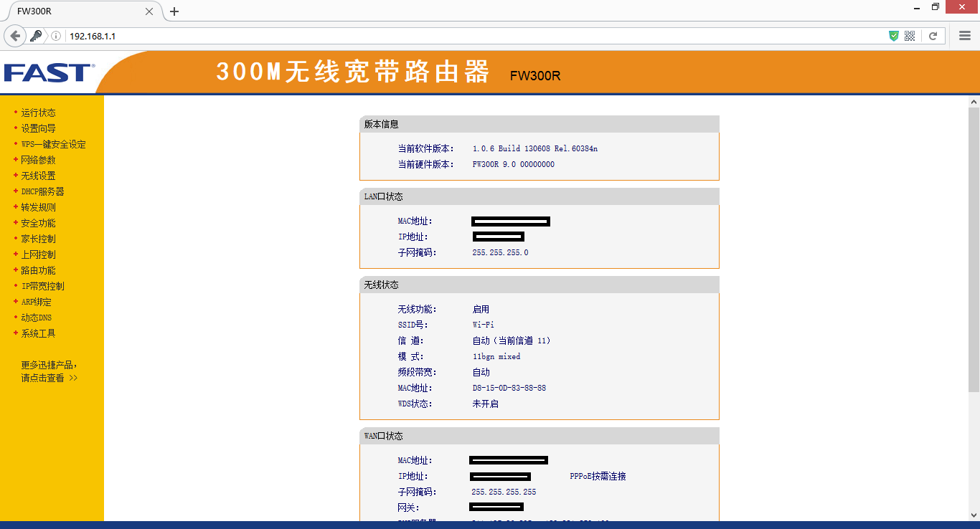This screenshot has height=529, width=980.
Task: Follow the 请点击查看 >> link
Action: [49, 378]
